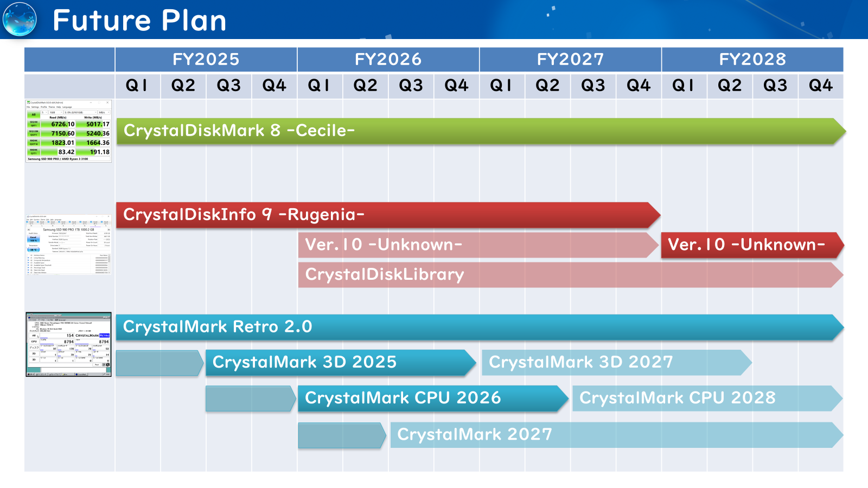Image resolution: width=868 pixels, height=488 pixels.
Task: Select the FY2026 column header
Action: [388, 59]
